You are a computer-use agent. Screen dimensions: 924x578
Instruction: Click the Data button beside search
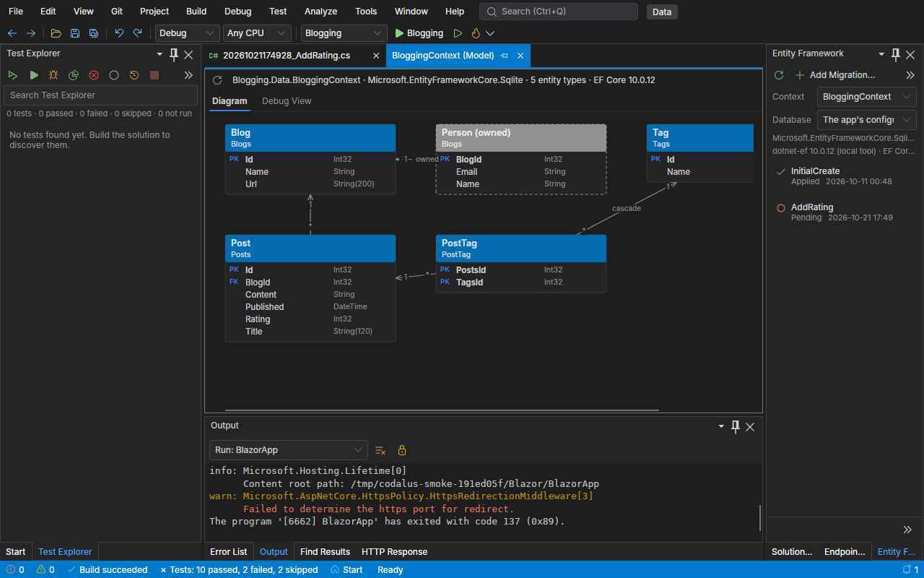662,12
